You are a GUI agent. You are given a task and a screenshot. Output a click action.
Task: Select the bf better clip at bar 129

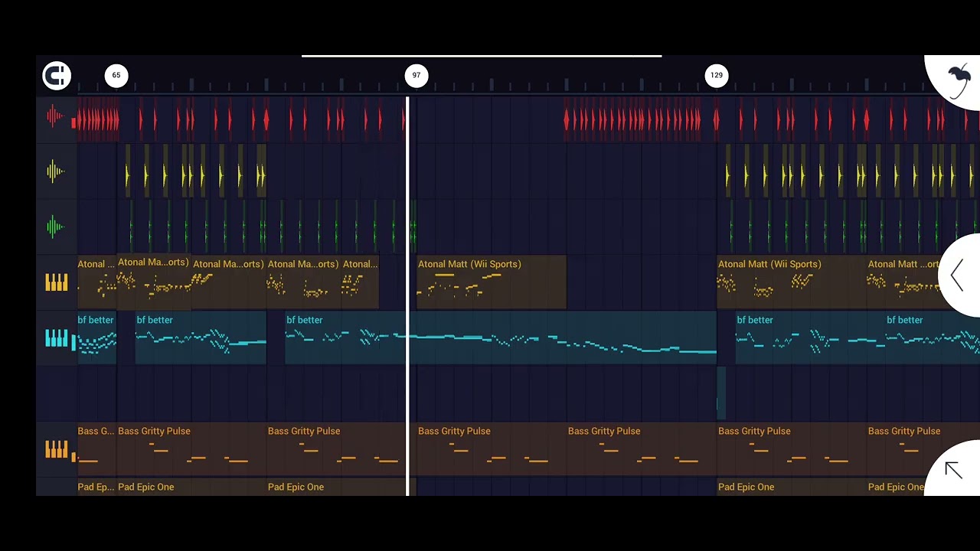coord(810,337)
